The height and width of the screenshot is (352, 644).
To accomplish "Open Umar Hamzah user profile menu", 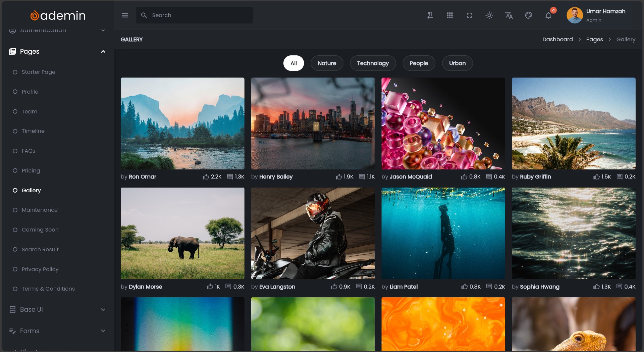I will [x=597, y=15].
